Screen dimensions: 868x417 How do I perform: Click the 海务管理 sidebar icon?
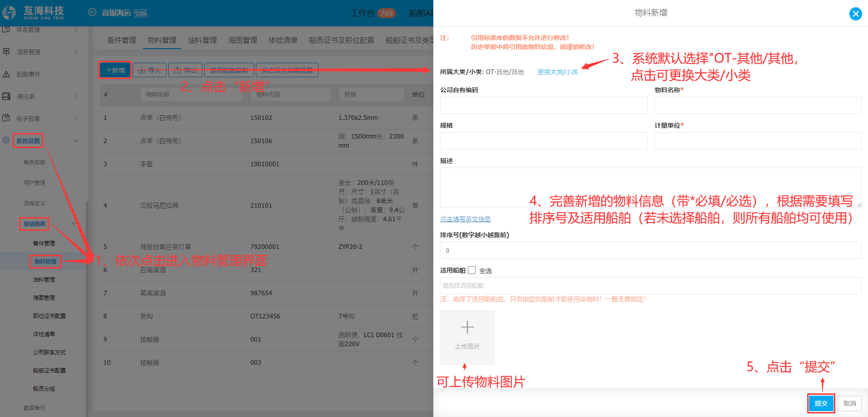pos(6,52)
